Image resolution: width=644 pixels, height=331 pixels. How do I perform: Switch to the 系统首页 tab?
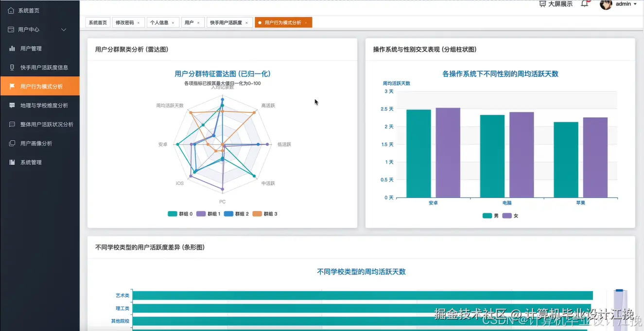[98, 22]
